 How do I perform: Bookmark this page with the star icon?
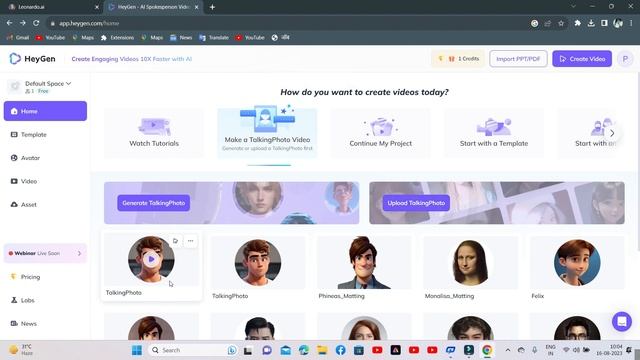click(561, 23)
